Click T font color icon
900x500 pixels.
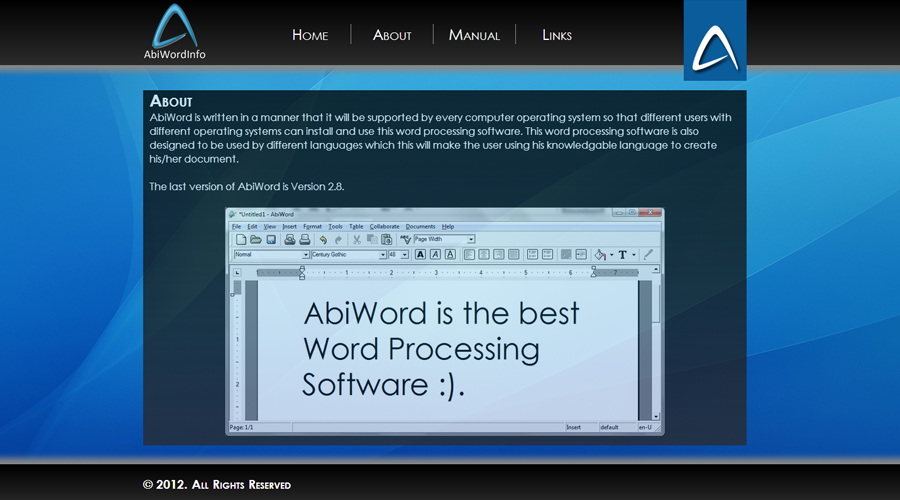(x=623, y=255)
